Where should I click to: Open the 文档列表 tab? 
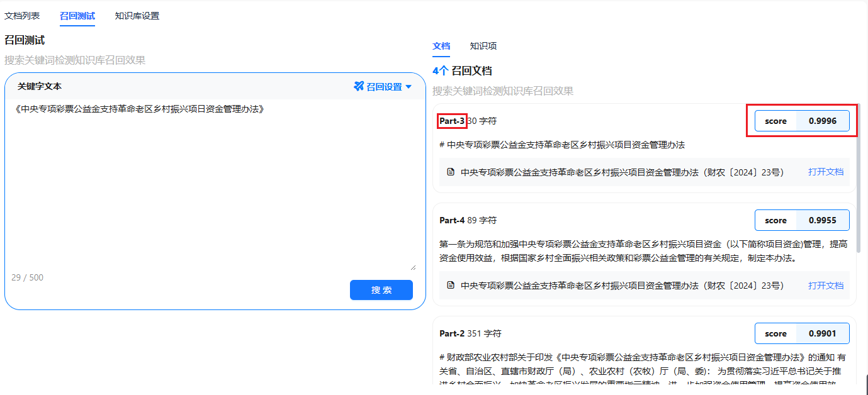click(22, 16)
